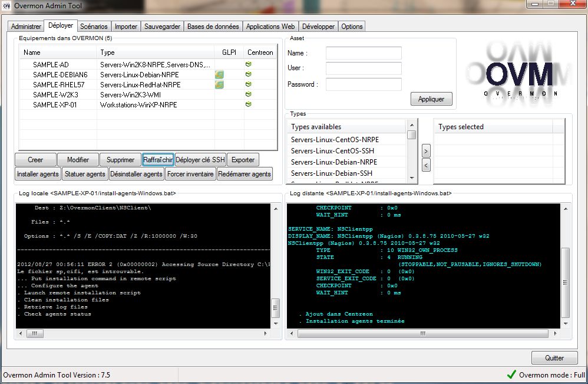This screenshot has height=384, width=588.
Task: Click GLPI icon in SAMPLE-DEBIAN6 row
Action: [x=219, y=75]
